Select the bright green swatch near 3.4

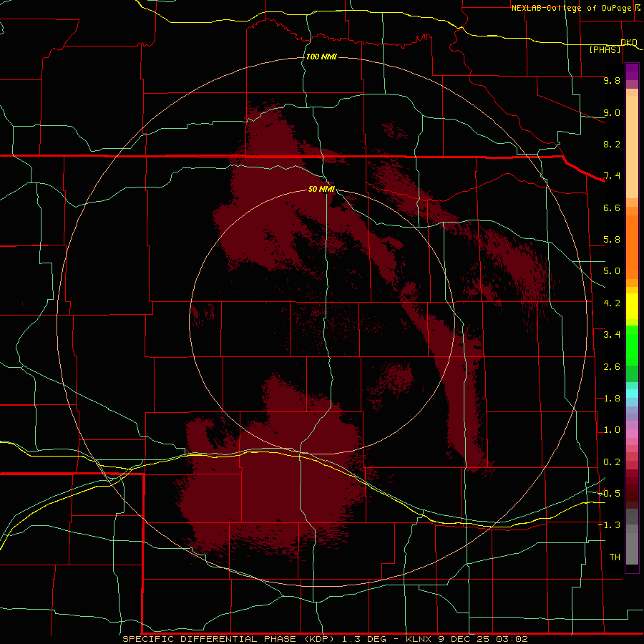(632, 346)
